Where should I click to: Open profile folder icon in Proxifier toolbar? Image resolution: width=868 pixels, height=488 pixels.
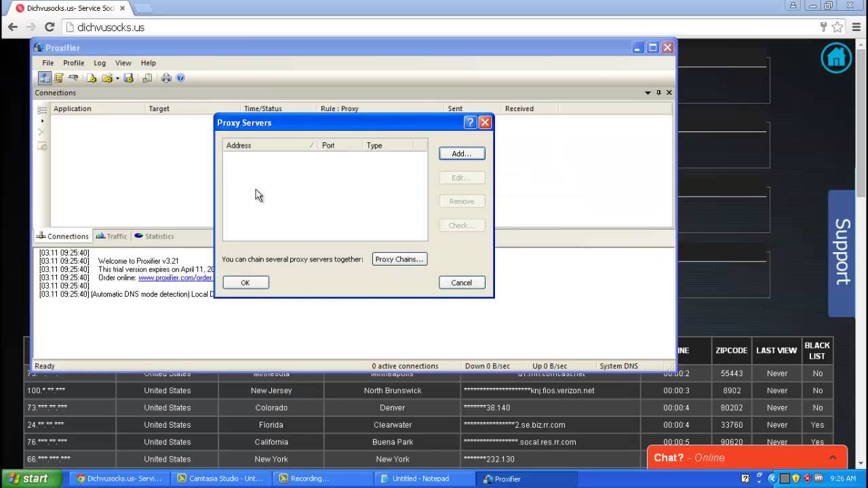point(107,78)
